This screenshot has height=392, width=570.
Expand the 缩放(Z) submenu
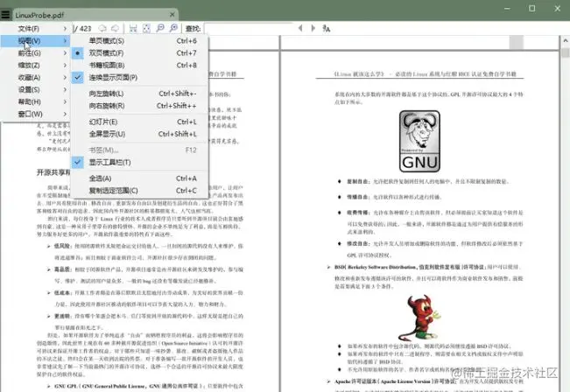(35, 65)
